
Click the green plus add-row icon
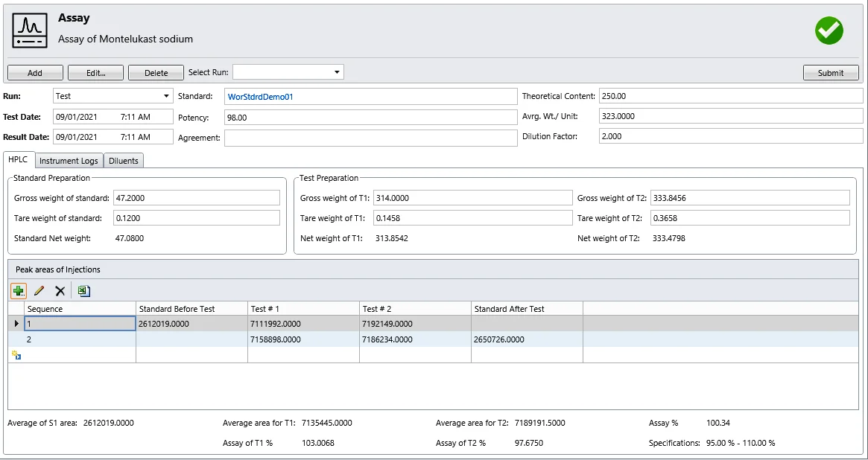tap(19, 291)
